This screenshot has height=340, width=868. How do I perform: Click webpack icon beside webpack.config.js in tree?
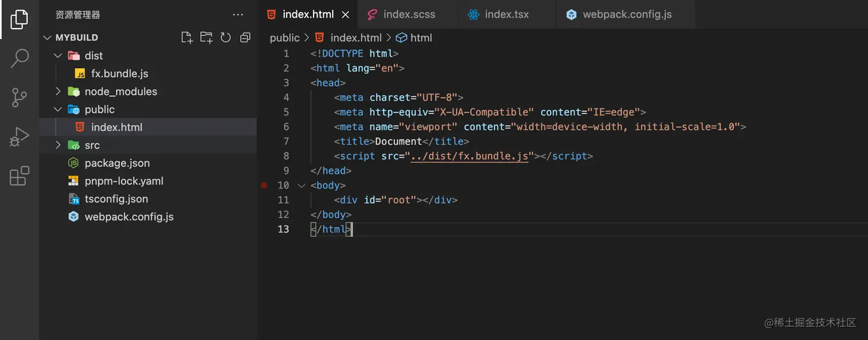(73, 217)
